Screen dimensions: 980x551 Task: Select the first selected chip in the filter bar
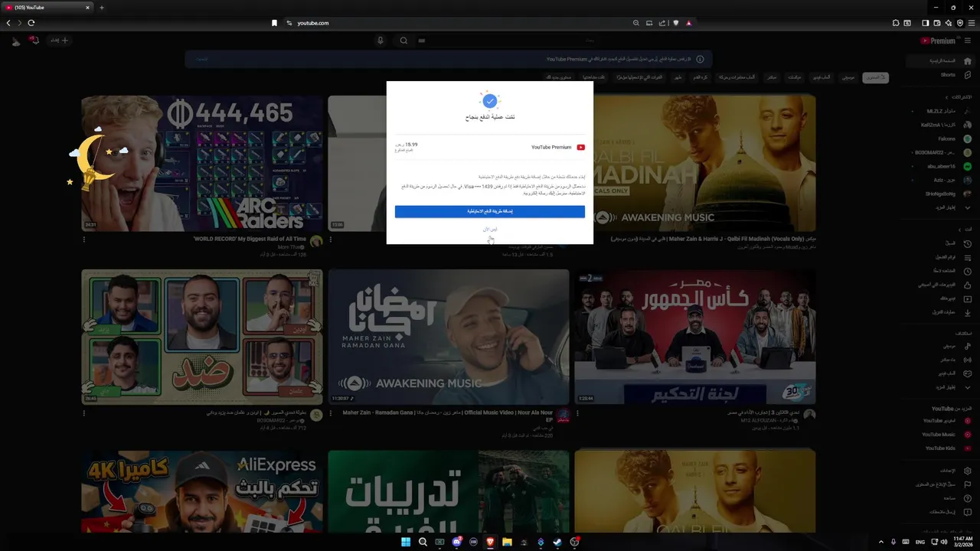click(875, 77)
